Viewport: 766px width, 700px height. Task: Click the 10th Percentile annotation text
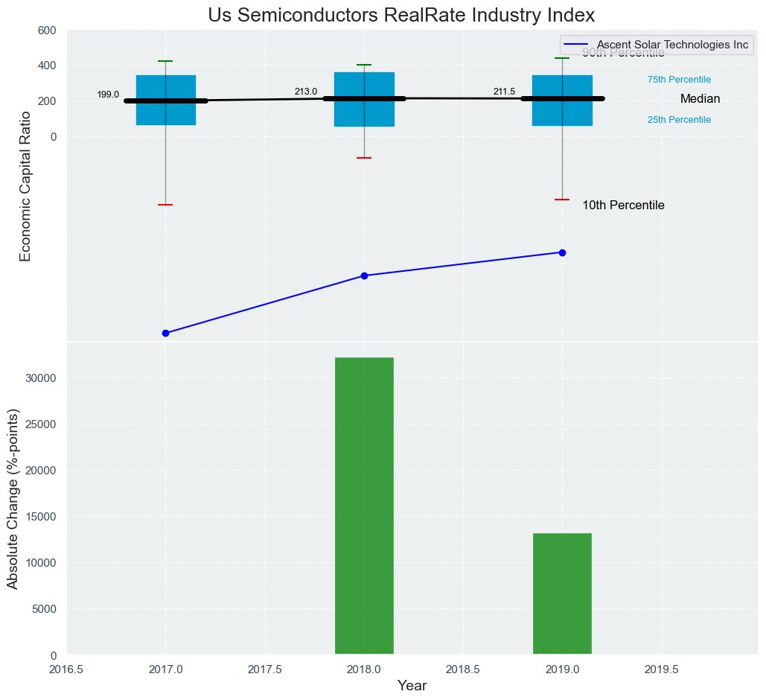click(x=623, y=206)
